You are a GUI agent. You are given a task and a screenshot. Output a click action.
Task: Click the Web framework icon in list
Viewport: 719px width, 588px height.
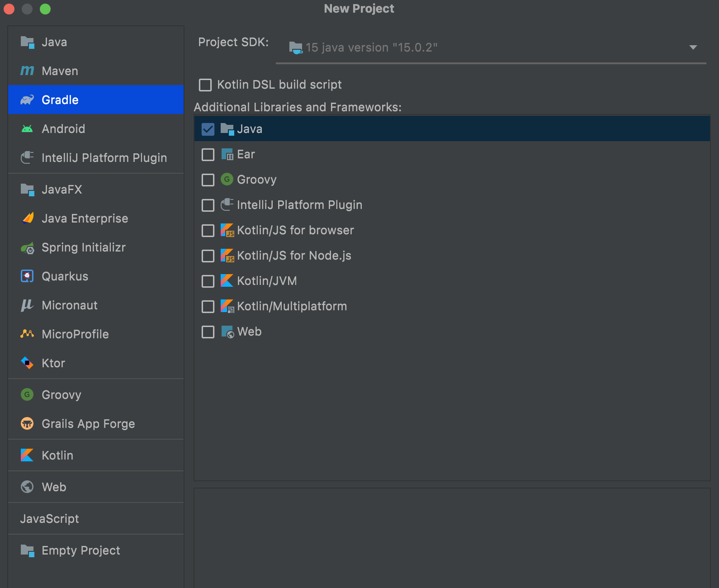coord(227,332)
